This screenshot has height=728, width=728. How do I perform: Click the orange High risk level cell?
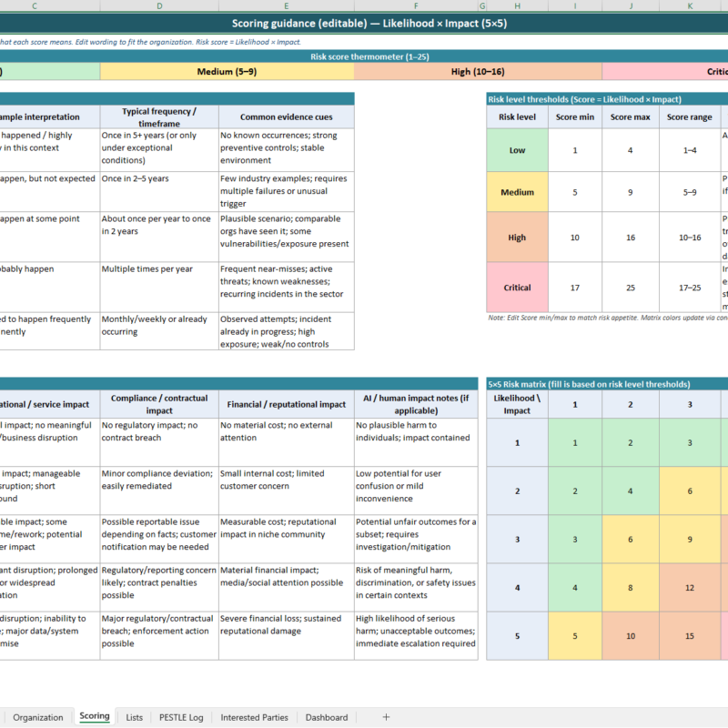pyautogui.click(x=517, y=235)
